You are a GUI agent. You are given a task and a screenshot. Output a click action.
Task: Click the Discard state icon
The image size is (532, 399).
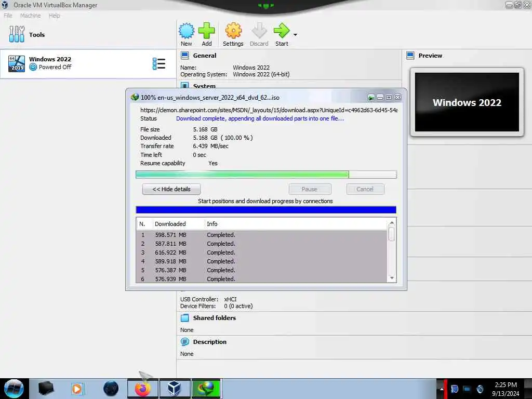pyautogui.click(x=259, y=31)
